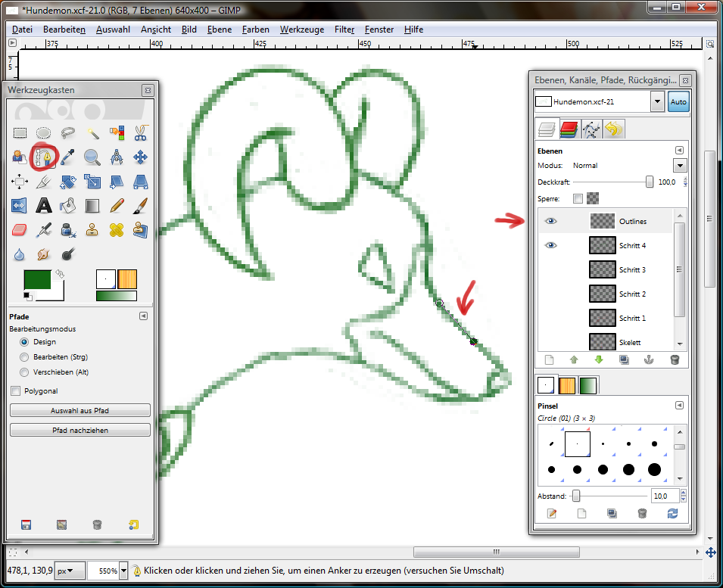This screenshot has width=723, height=588.
Task: Activate the Smudge tool
Action: [x=44, y=254]
